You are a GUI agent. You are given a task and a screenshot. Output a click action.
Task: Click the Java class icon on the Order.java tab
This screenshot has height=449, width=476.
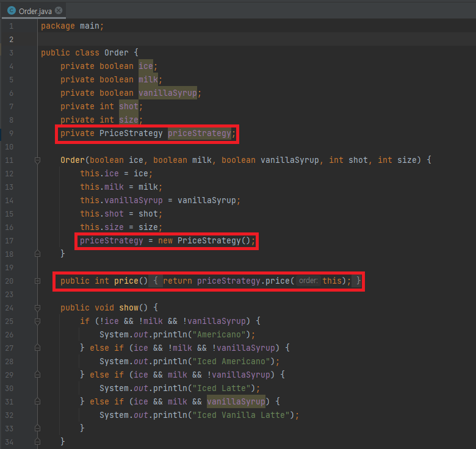click(x=12, y=10)
